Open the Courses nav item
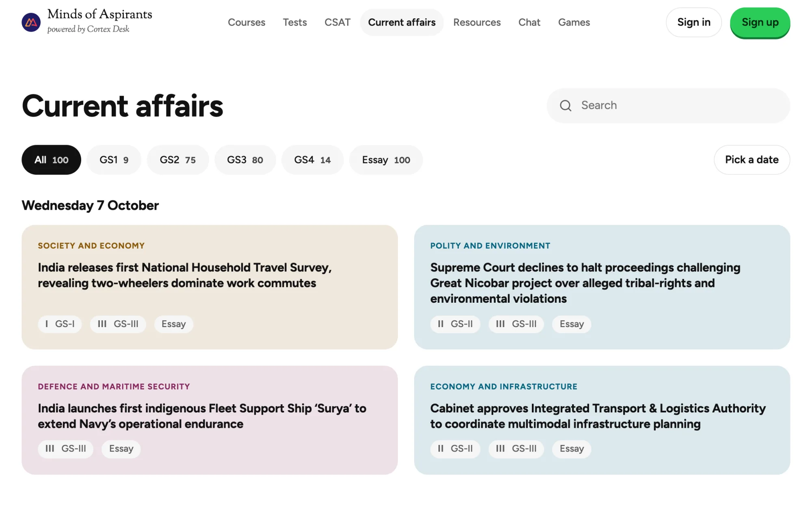The width and height of the screenshot is (812, 514). (x=246, y=22)
